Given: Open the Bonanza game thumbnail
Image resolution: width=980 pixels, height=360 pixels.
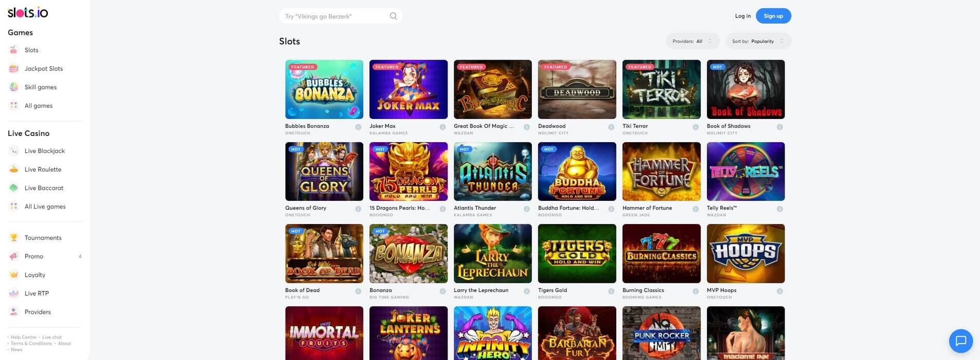Looking at the screenshot, I should [x=408, y=253].
